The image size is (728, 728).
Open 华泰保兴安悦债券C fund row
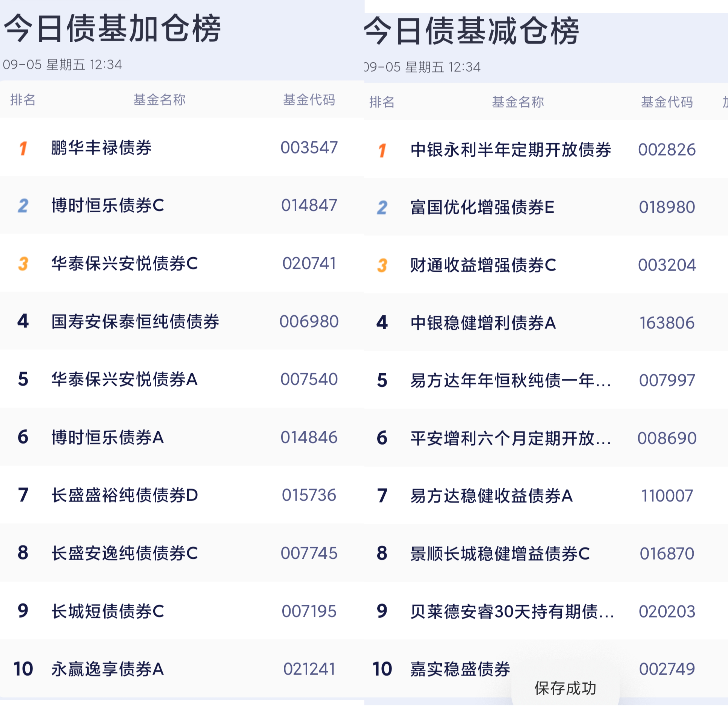tap(182, 263)
